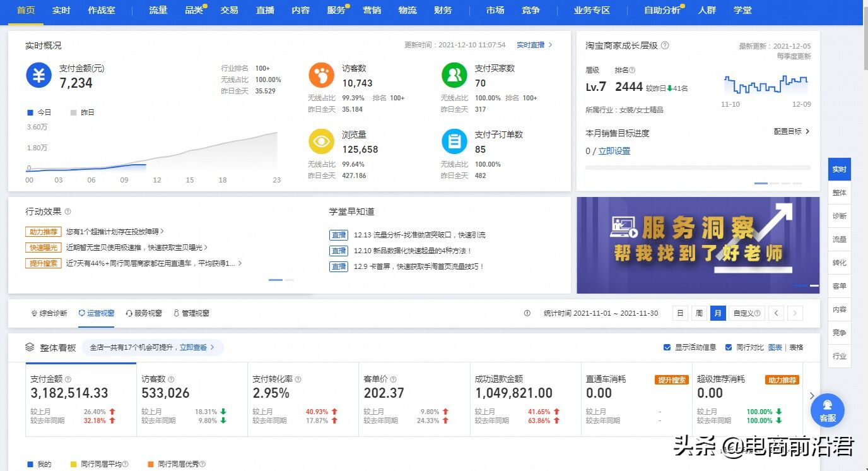Open 自定义 custom date range
The width and height of the screenshot is (868, 471).
click(747, 313)
